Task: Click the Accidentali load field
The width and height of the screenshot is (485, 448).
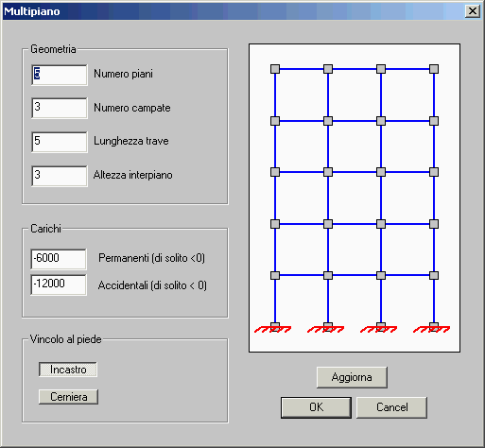Action: coord(59,284)
